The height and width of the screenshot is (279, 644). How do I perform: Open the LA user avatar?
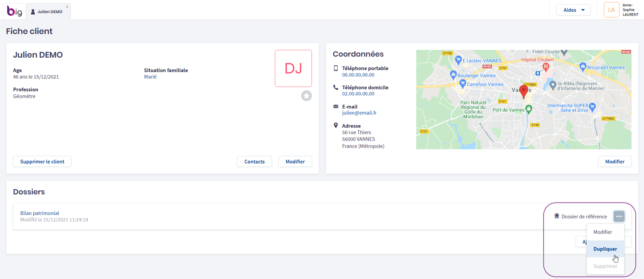click(611, 10)
